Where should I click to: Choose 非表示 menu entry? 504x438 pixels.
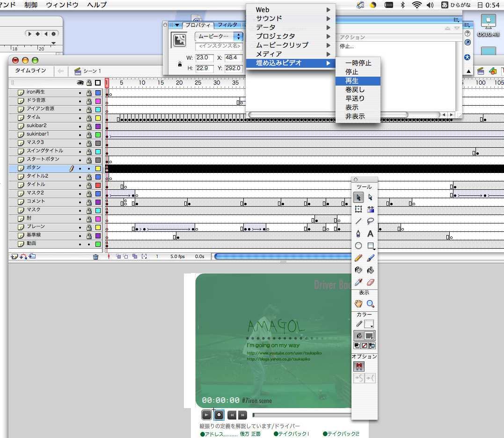click(x=358, y=116)
